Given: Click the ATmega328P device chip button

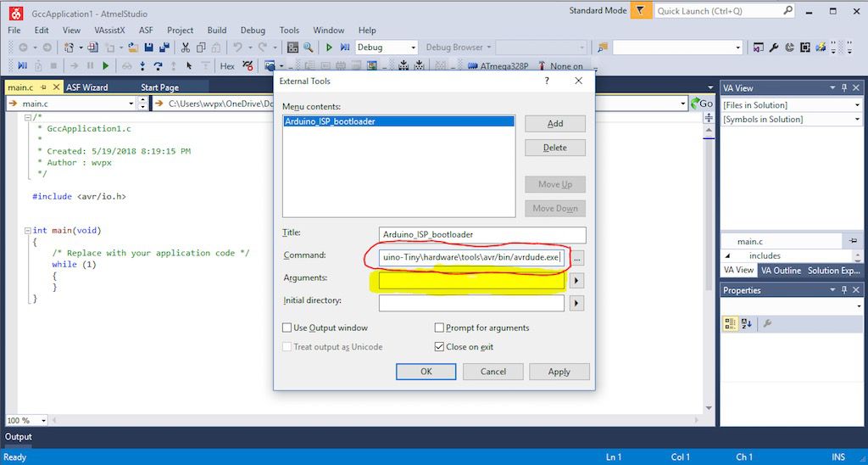Looking at the screenshot, I should click(498, 66).
